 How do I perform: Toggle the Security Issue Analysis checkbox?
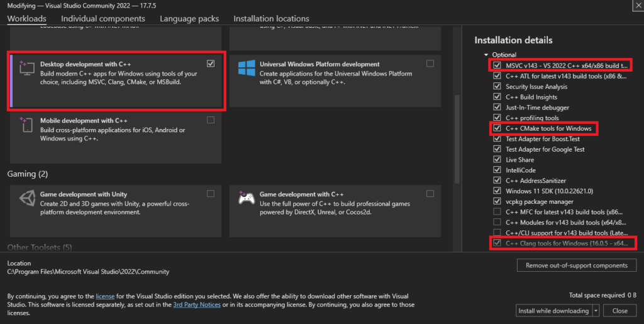(x=497, y=86)
